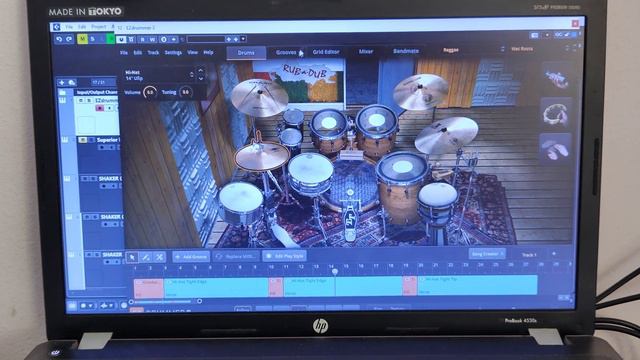Click the Replace MIDI button
640x360 pixels.
(x=236, y=256)
